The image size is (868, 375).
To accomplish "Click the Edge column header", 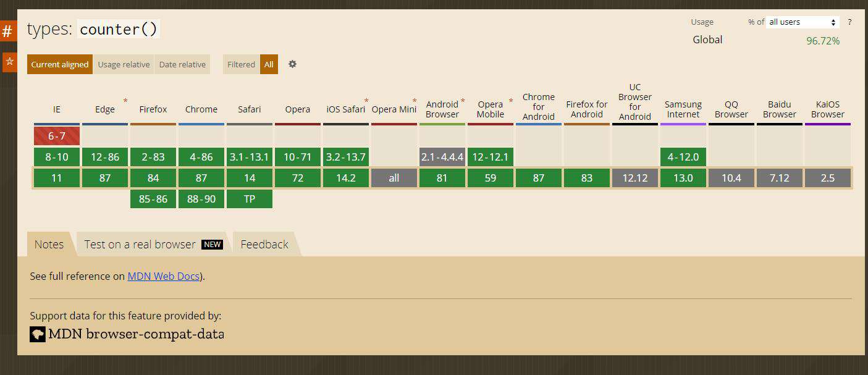I will [105, 109].
